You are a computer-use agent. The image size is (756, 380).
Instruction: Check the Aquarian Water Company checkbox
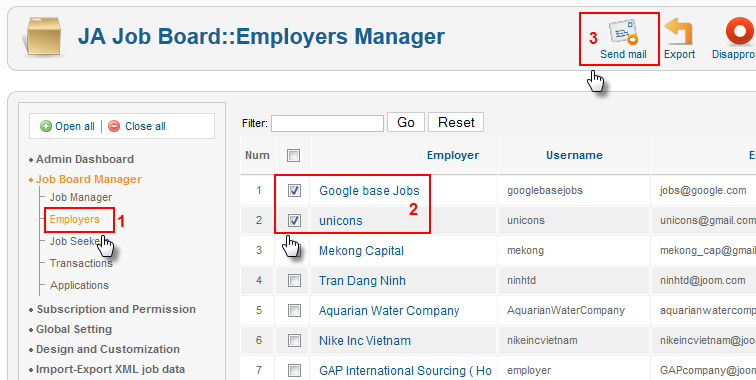[x=294, y=311]
